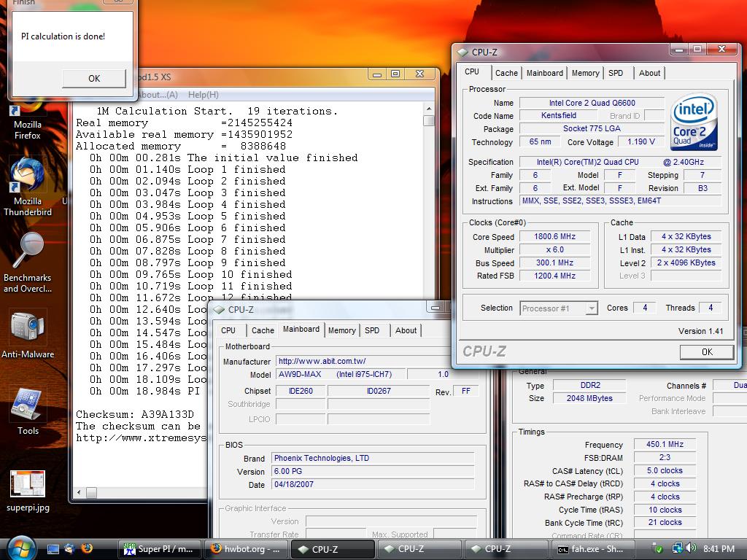Click the Super PI vertical scrollbar thumb

(429, 120)
